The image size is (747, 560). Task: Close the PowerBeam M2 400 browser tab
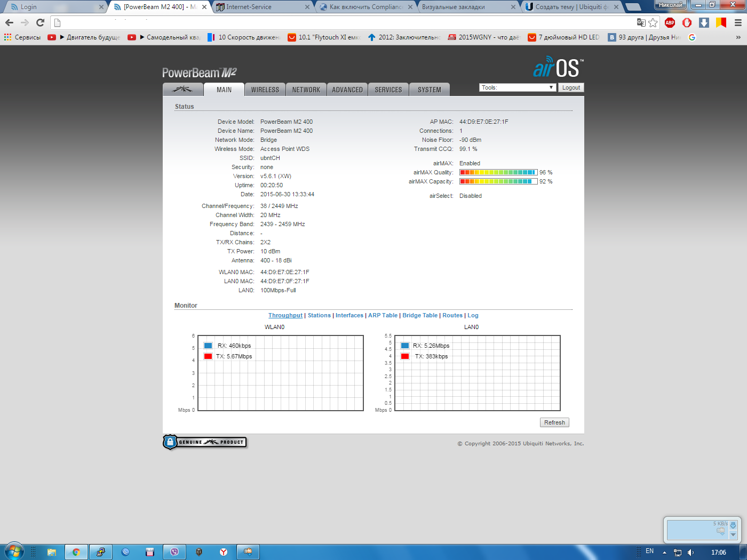click(204, 7)
